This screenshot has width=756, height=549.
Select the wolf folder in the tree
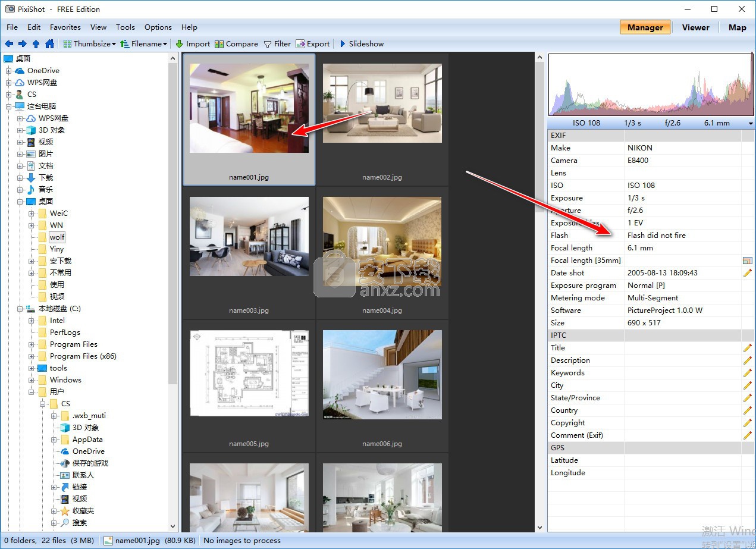pyautogui.click(x=57, y=237)
